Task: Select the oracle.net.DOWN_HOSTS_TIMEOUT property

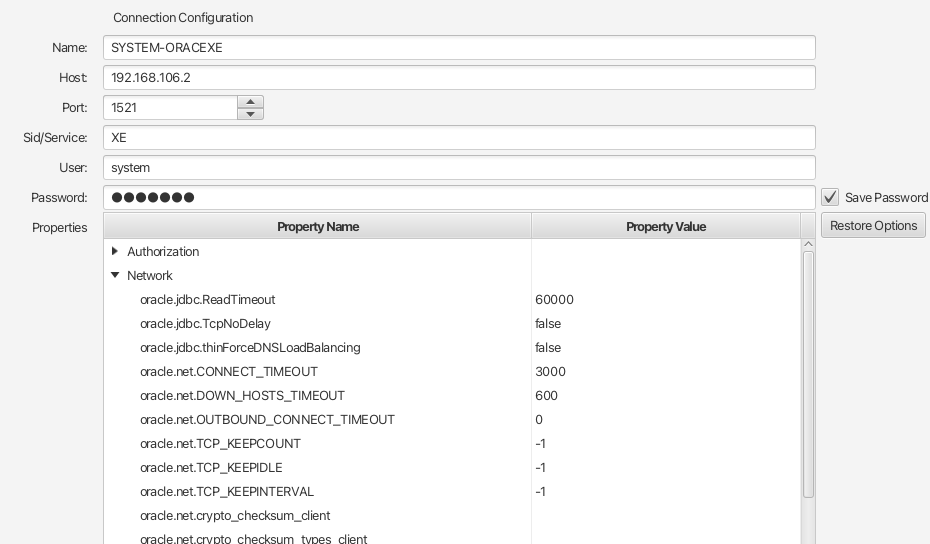Action: (x=242, y=396)
